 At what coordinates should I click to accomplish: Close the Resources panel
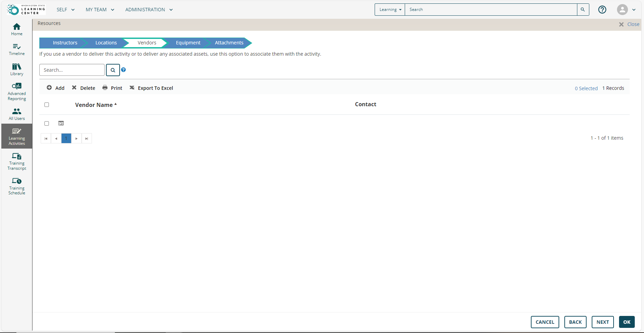[x=629, y=24]
